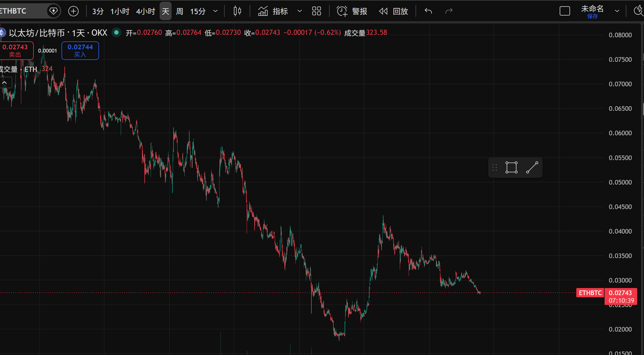Click the 低=0.02730 low value

tap(223, 33)
